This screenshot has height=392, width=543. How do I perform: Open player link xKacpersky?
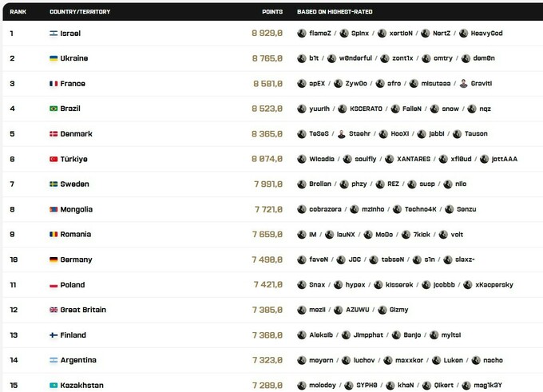pyautogui.click(x=494, y=285)
